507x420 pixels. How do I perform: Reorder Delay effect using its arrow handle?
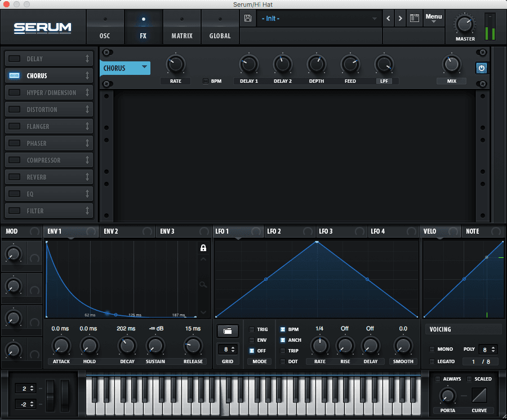coord(87,59)
